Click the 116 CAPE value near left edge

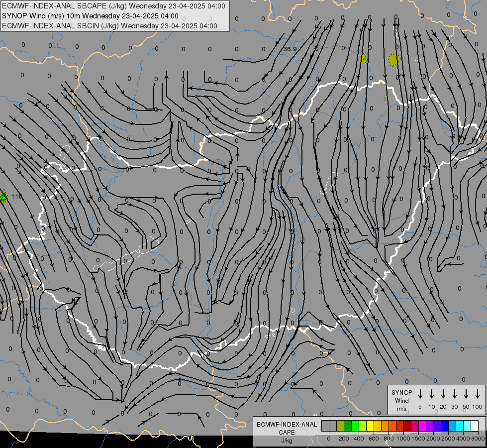pyautogui.click(x=17, y=197)
